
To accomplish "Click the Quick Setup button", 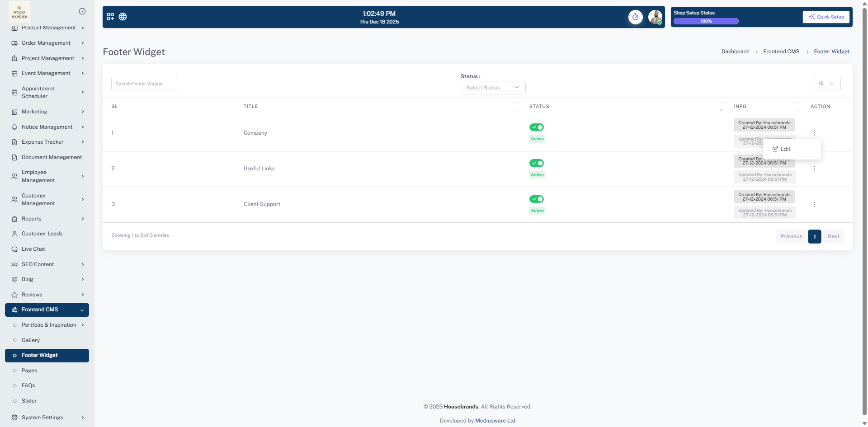I will click(x=826, y=17).
